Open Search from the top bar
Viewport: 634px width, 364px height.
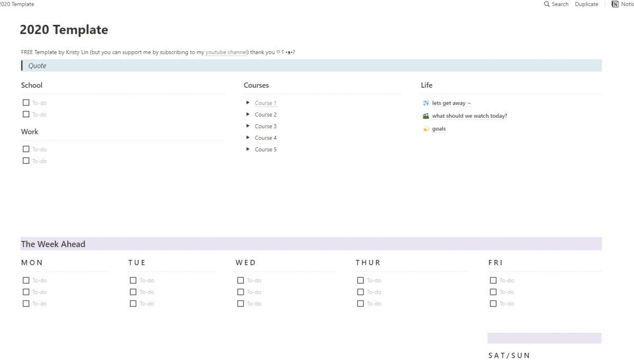coord(556,4)
